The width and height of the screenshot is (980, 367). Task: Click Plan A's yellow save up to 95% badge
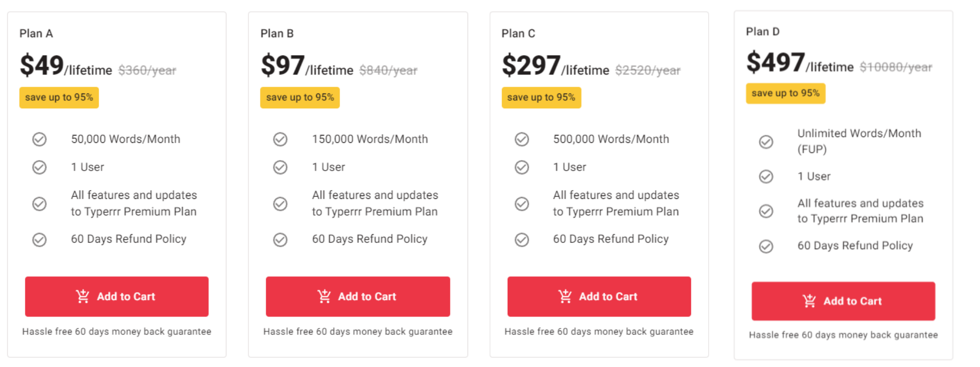click(59, 98)
